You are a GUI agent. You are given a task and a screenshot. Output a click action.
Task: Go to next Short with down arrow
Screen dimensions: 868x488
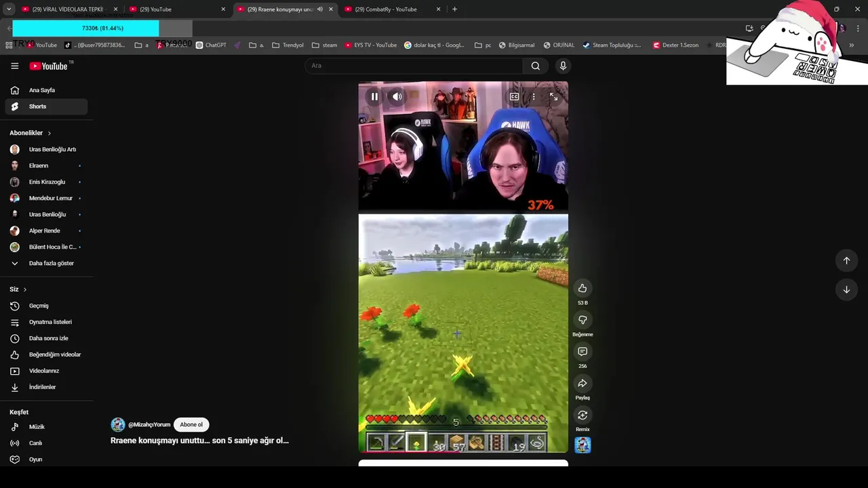(846, 289)
